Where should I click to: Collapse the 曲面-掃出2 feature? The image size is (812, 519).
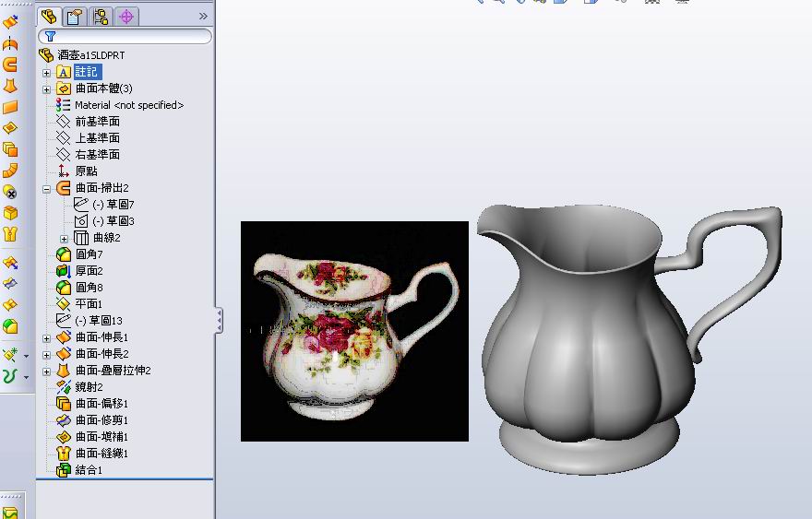coord(47,189)
